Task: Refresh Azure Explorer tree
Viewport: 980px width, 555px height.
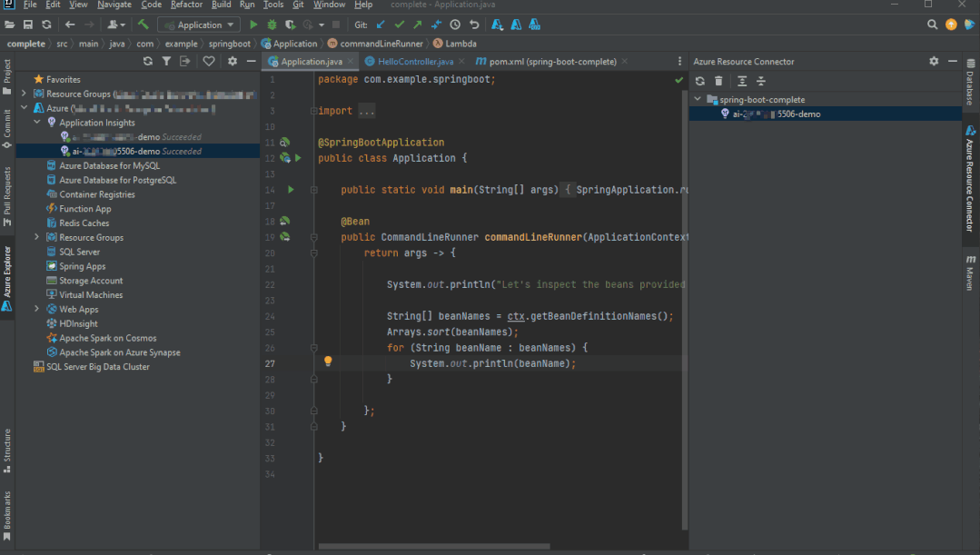Action: (147, 61)
